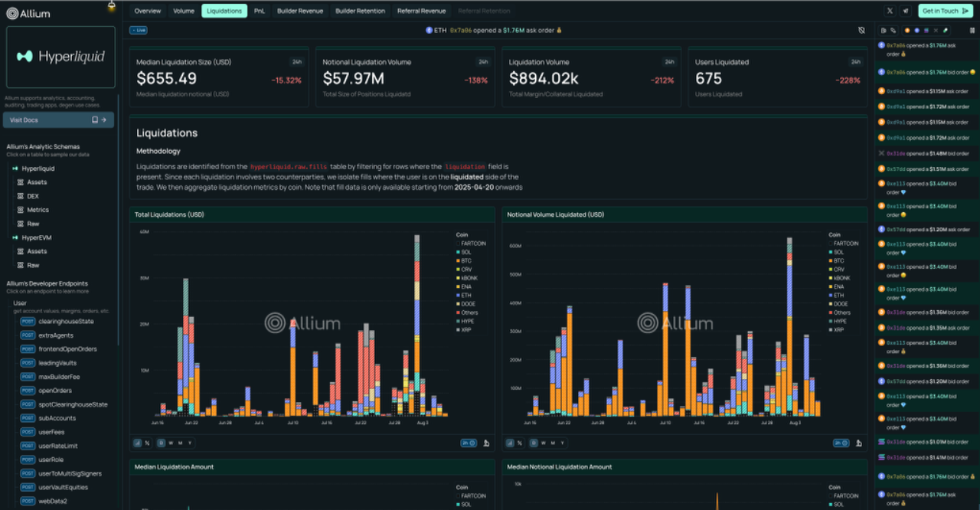Open the Visit Docs button
Viewport: 980px width, 510px height.
point(59,119)
